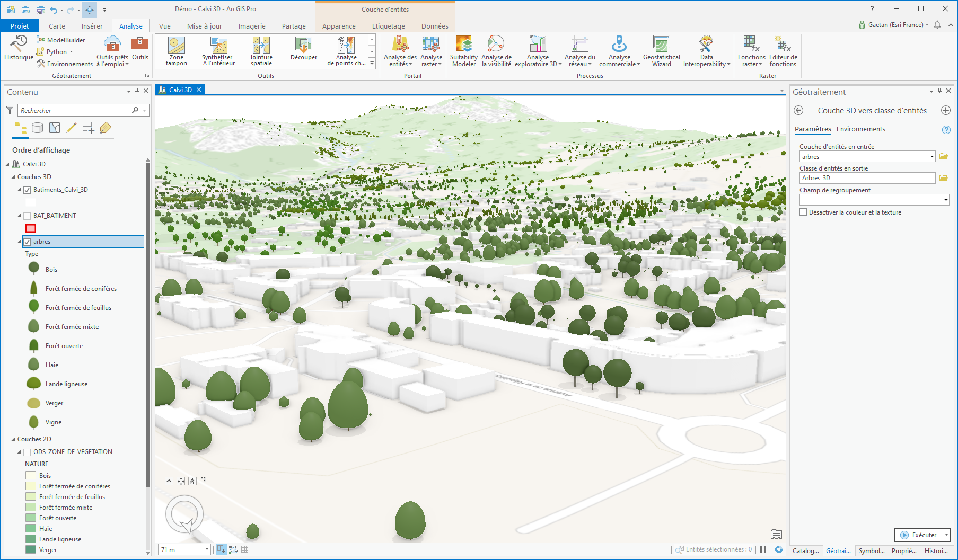The image size is (958, 560).
Task: Open Synthétiser - À l'intérieur tool
Action: click(x=219, y=51)
